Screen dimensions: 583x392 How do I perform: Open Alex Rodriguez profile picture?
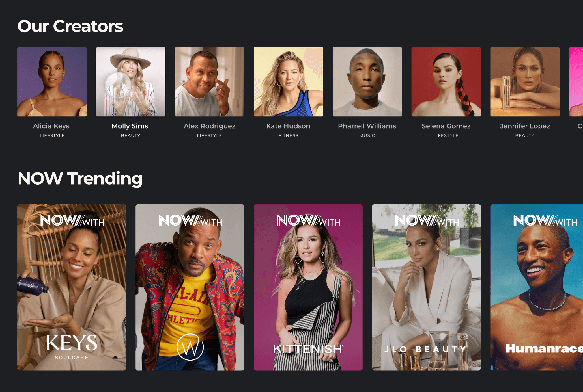tap(210, 82)
